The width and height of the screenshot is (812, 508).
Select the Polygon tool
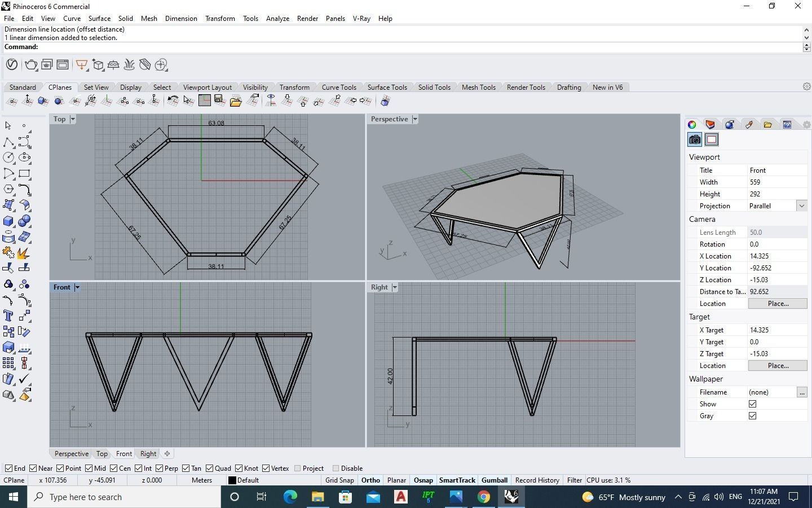[8, 189]
